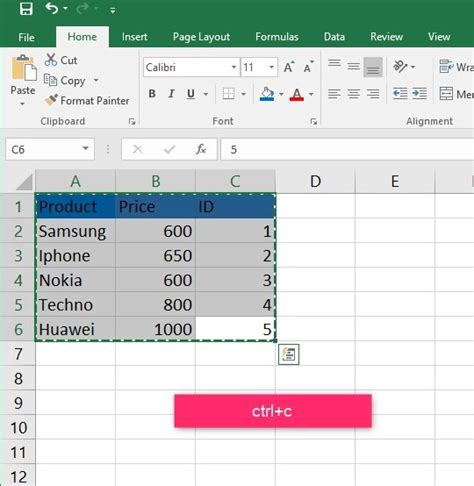Click the Wrap Text button

(x=456, y=67)
